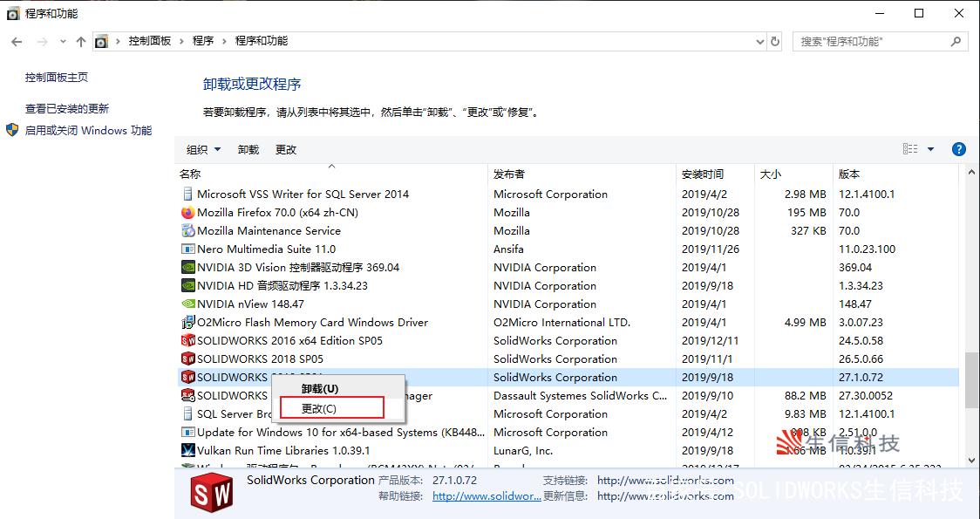
Task: Select Mozilla Firefox 70.0 icon
Action: pyautogui.click(x=187, y=213)
